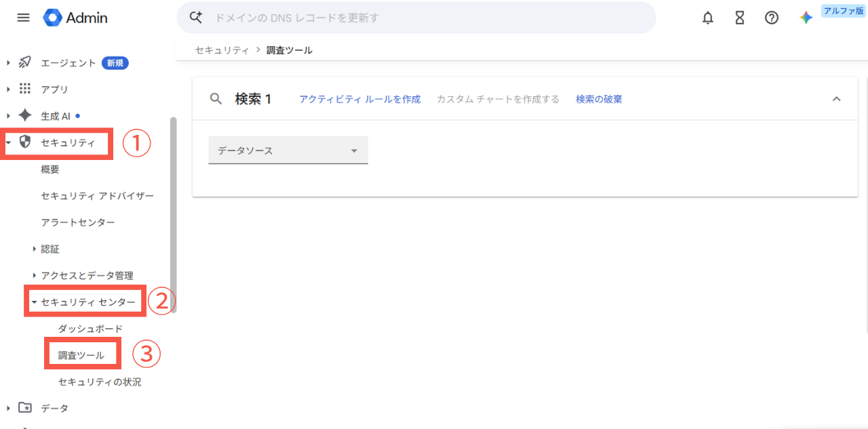Click the データ folder icon
868x429 pixels.
coord(25,408)
